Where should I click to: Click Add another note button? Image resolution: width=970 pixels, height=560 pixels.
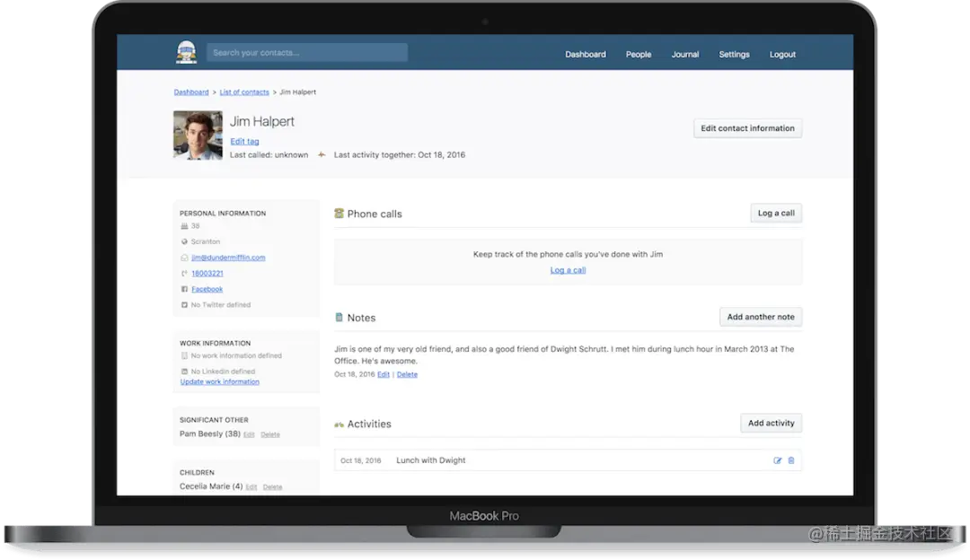(761, 317)
